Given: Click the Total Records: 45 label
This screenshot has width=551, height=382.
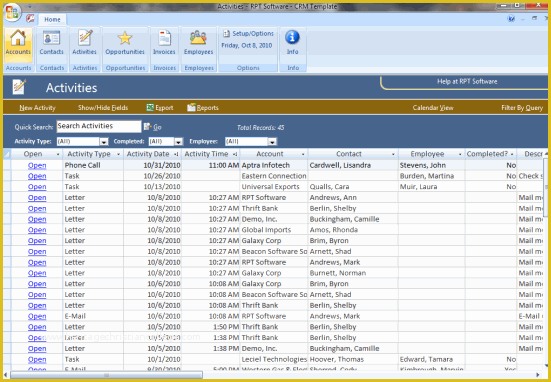Looking at the screenshot, I should [x=260, y=128].
